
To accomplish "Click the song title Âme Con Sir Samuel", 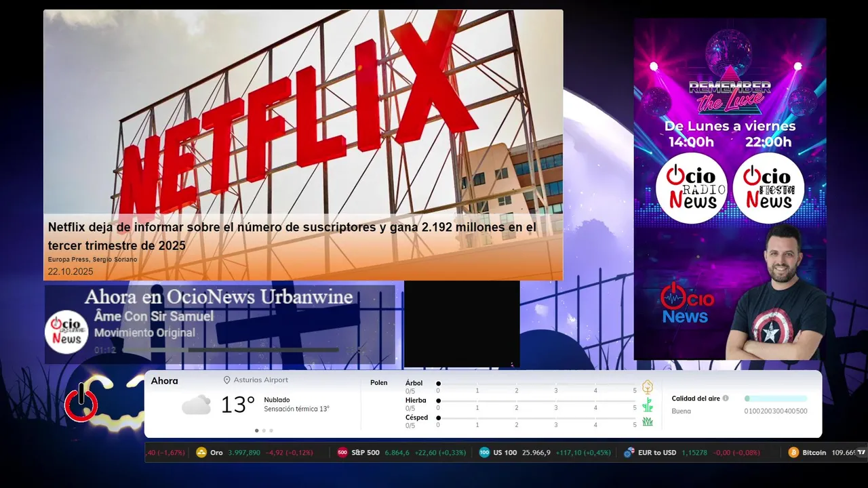I will click(x=154, y=317).
